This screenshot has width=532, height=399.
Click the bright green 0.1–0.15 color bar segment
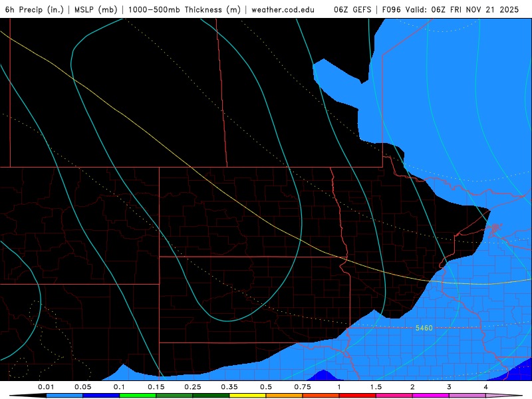click(138, 396)
